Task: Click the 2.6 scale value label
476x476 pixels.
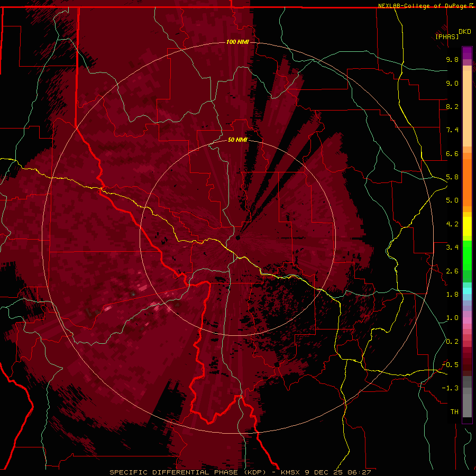Action: (452, 271)
